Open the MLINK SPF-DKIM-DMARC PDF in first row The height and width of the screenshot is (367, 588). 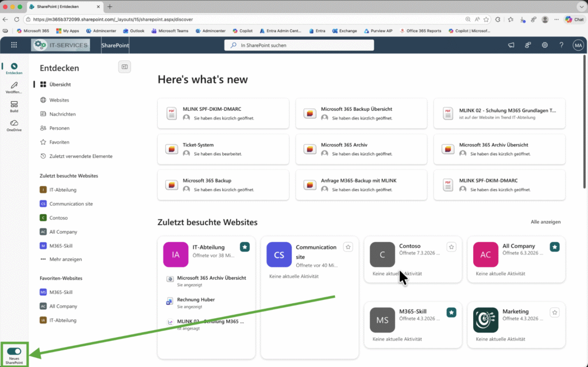223,113
